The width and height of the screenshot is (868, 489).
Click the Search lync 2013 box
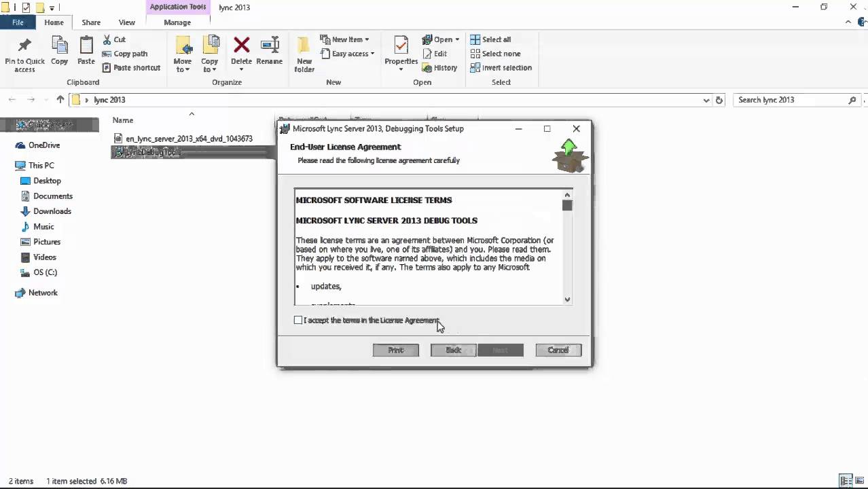click(x=797, y=100)
